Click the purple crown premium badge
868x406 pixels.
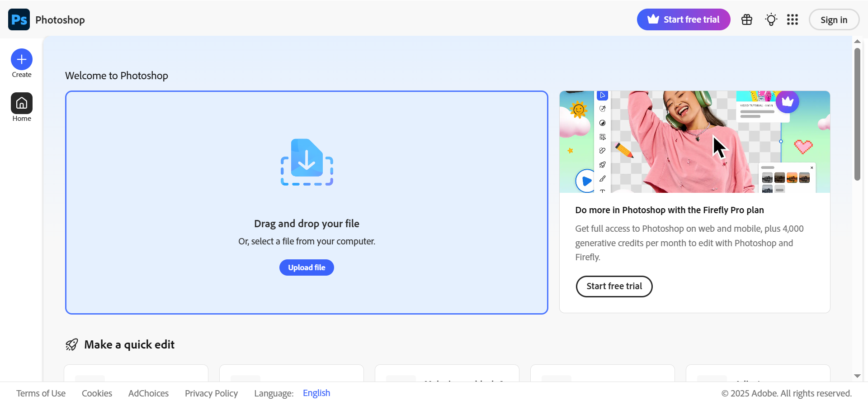pos(788,101)
